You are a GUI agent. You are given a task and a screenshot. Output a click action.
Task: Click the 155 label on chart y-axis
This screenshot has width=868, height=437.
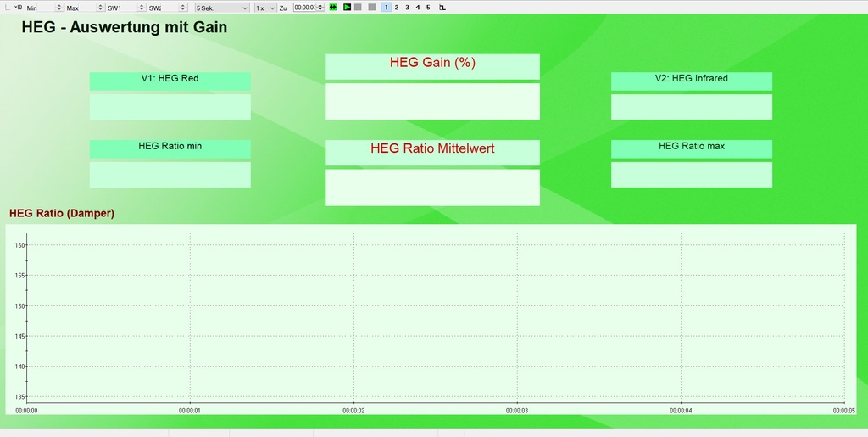tap(20, 275)
